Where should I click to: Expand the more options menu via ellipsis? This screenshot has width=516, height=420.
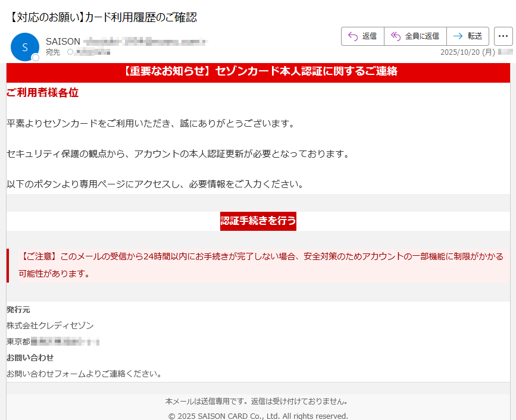click(x=504, y=36)
